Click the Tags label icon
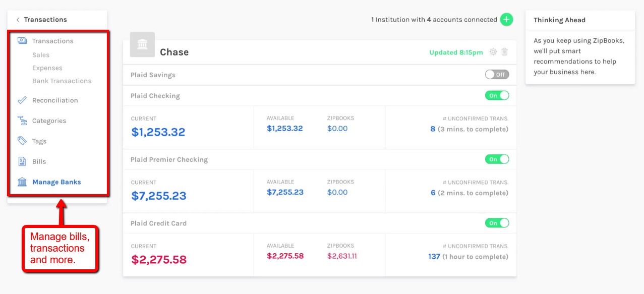The image size is (644, 294). [22, 141]
